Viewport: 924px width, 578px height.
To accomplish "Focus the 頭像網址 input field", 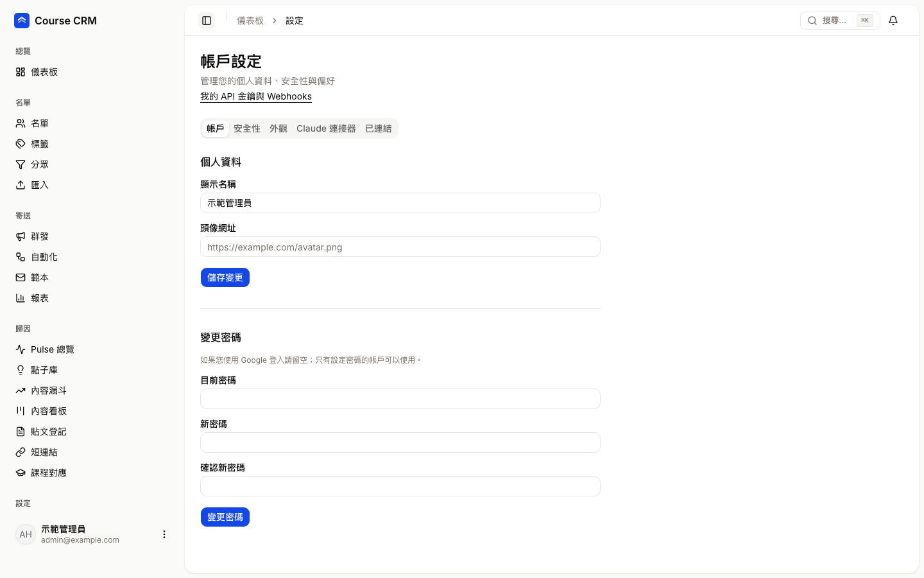I will 400,247.
